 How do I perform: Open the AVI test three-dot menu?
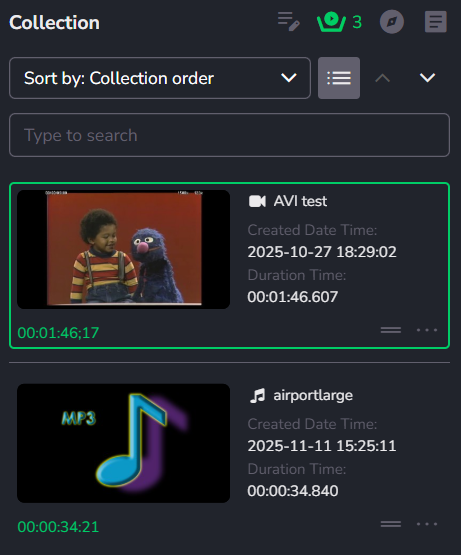tap(427, 330)
